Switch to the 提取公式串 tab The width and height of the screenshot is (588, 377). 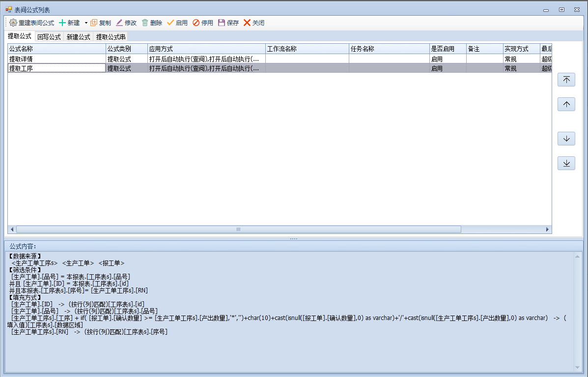coord(111,37)
